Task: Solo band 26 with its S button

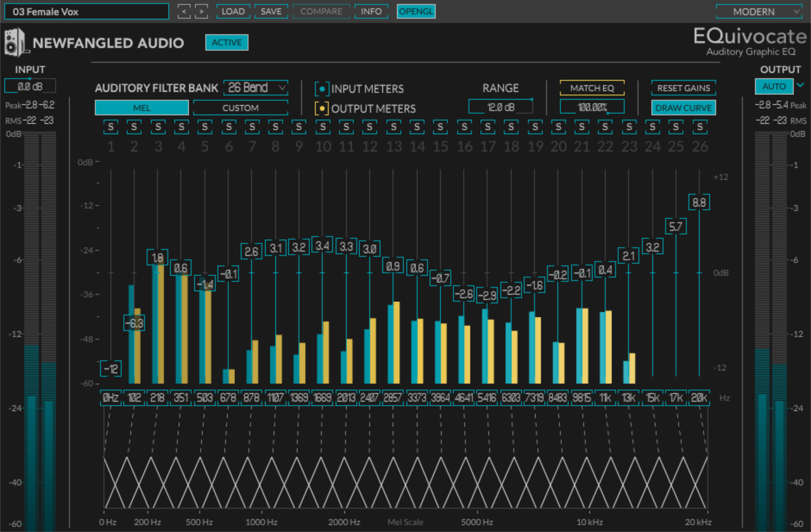Action: click(x=699, y=127)
